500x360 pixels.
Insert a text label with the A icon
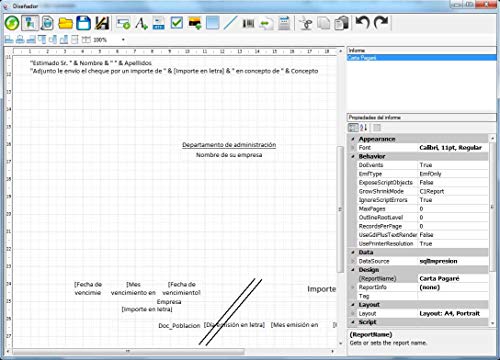(141, 23)
